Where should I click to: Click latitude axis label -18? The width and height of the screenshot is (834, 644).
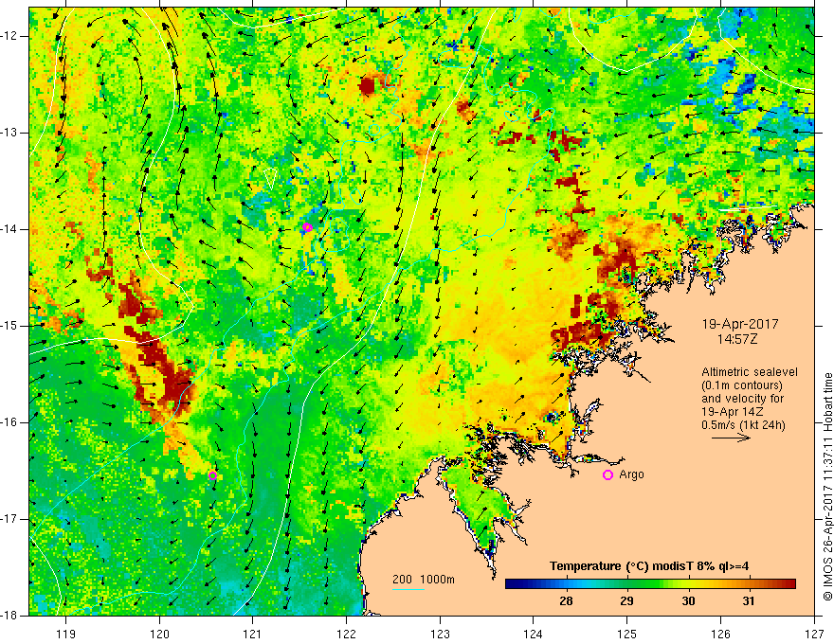click(x=9, y=616)
